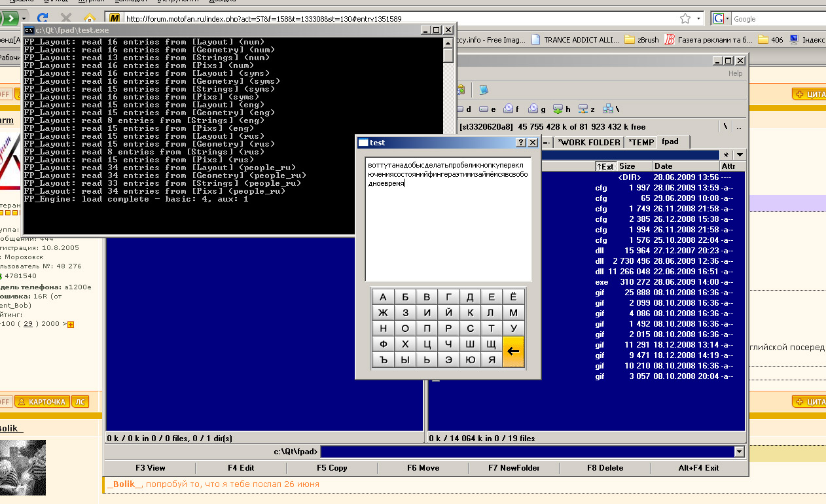Click F6 Move button

click(x=423, y=468)
